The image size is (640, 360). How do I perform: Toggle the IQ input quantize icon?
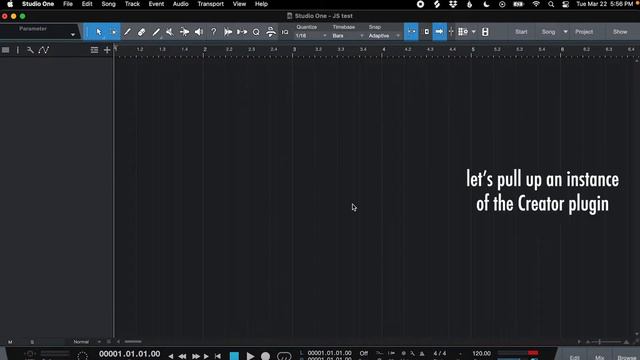pyautogui.click(x=285, y=32)
